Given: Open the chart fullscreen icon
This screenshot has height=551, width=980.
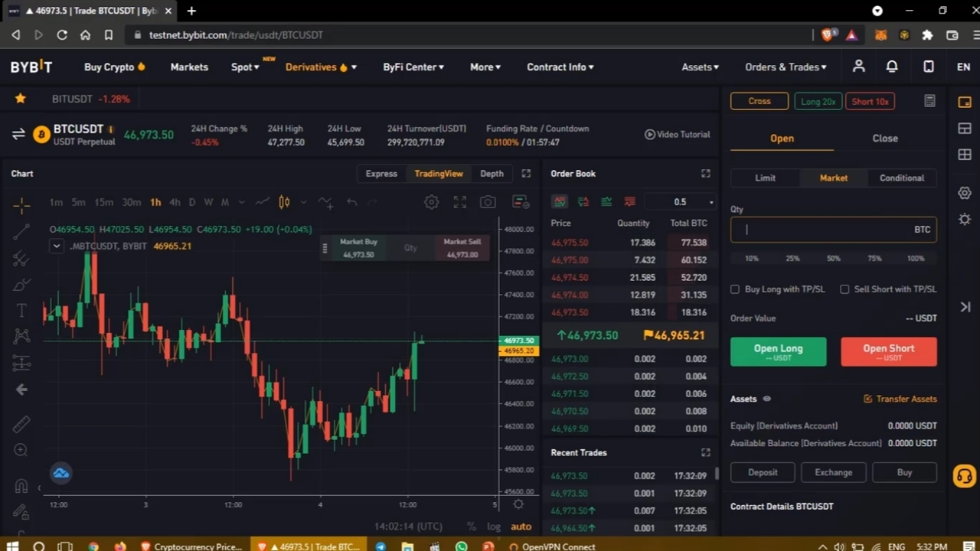Looking at the screenshot, I should [x=459, y=202].
